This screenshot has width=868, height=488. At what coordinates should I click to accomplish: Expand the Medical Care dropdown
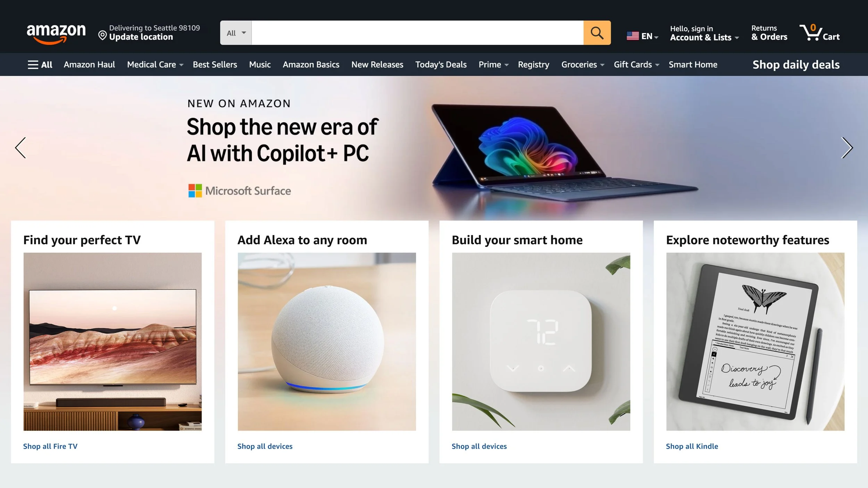click(155, 65)
